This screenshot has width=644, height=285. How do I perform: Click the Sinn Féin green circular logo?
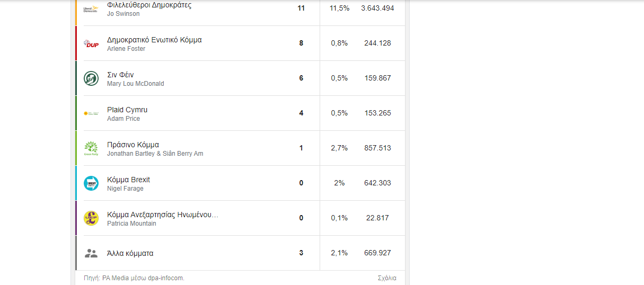tap(91, 78)
